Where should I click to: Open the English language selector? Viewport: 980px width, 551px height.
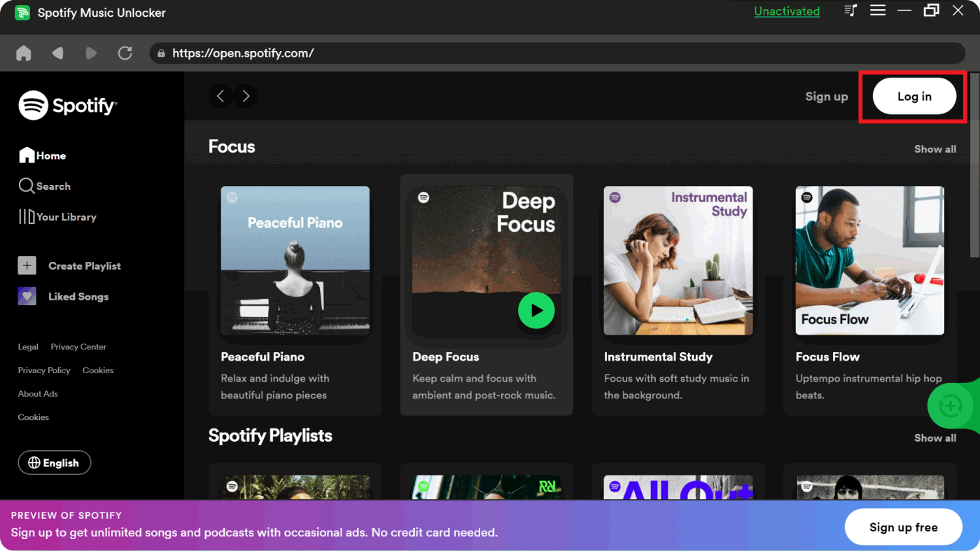55,463
